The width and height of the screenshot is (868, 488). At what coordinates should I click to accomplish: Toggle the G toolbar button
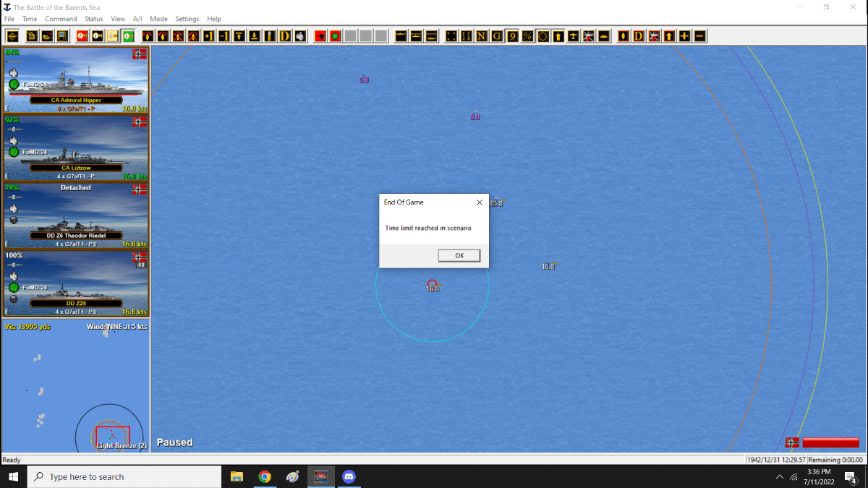click(496, 36)
